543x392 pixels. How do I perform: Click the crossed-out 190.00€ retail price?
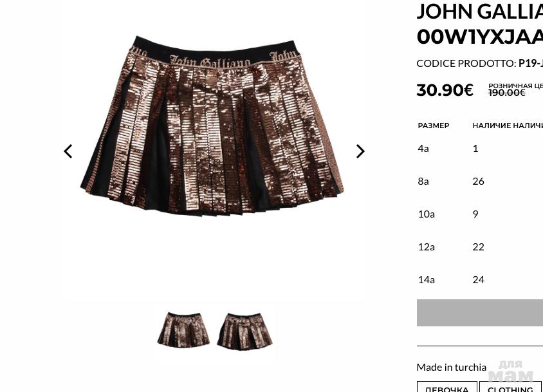pyautogui.click(x=506, y=93)
